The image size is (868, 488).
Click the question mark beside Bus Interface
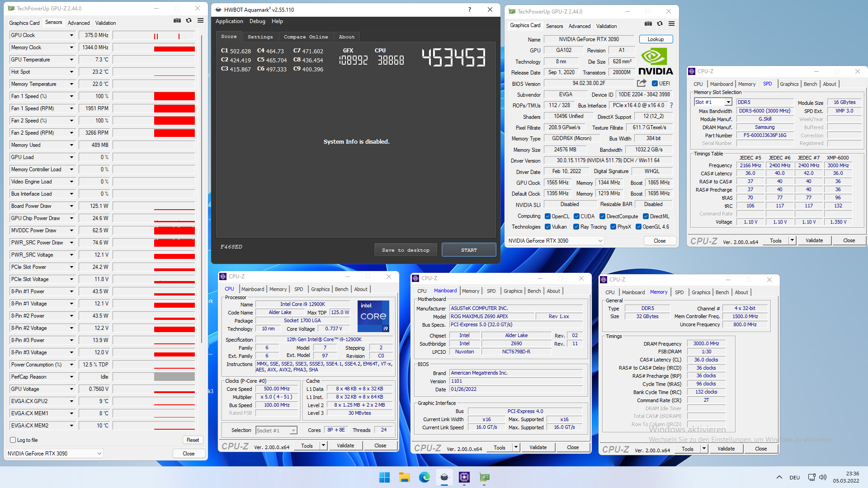click(x=671, y=105)
